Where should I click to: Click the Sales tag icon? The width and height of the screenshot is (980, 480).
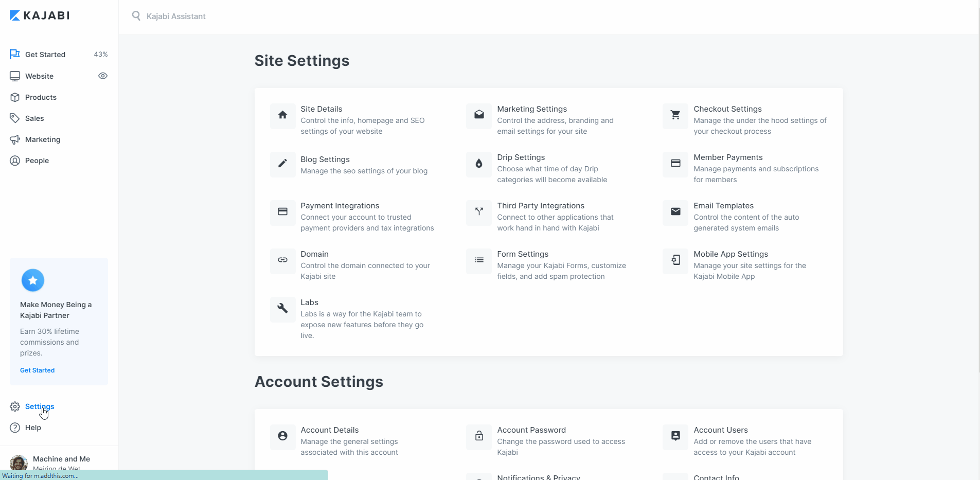[15, 118]
